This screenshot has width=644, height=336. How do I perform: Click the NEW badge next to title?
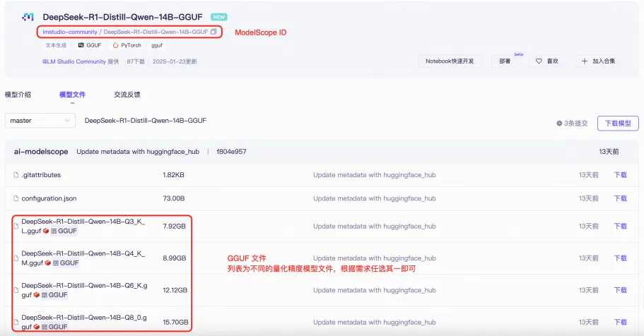(219, 17)
